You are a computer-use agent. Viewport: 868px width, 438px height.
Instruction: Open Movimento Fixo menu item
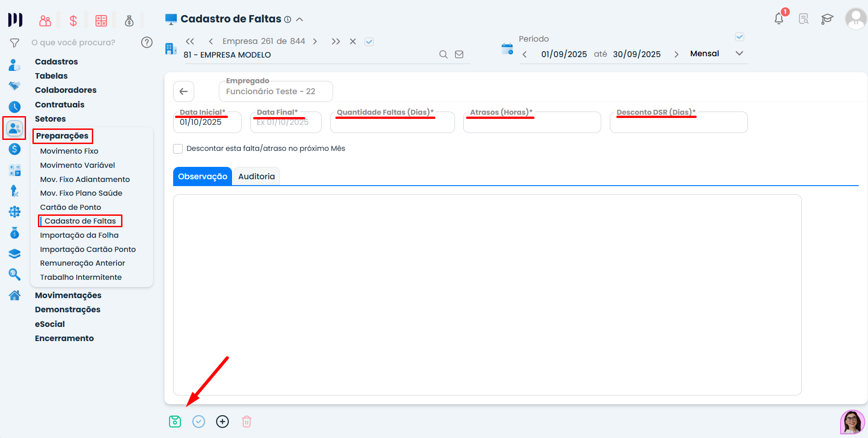[69, 151]
